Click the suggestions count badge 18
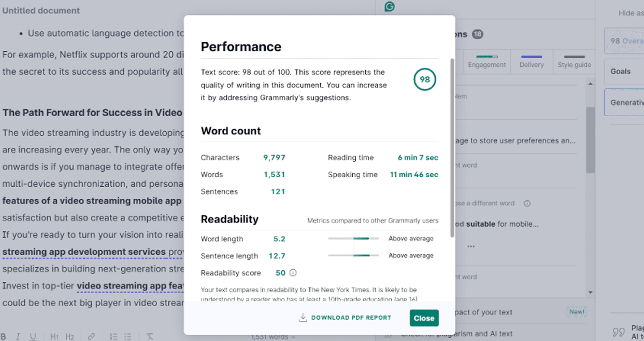 coord(477,34)
